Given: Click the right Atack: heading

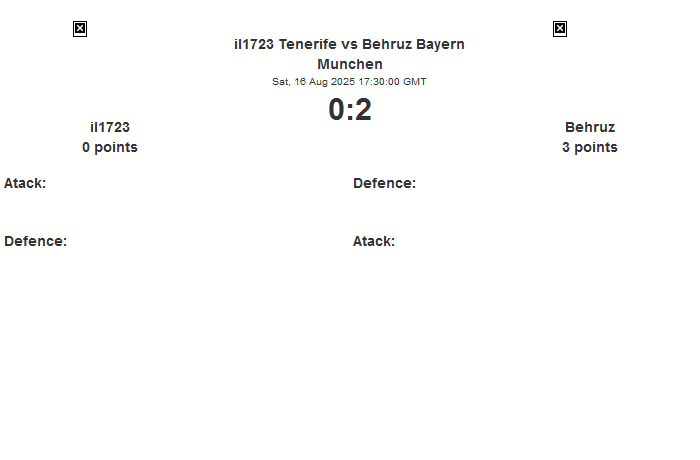Looking at the screenshot, I should pos(374,241).
